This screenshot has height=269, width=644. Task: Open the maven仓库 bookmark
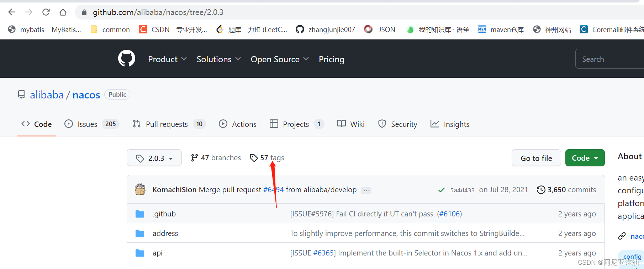(501, 29)
